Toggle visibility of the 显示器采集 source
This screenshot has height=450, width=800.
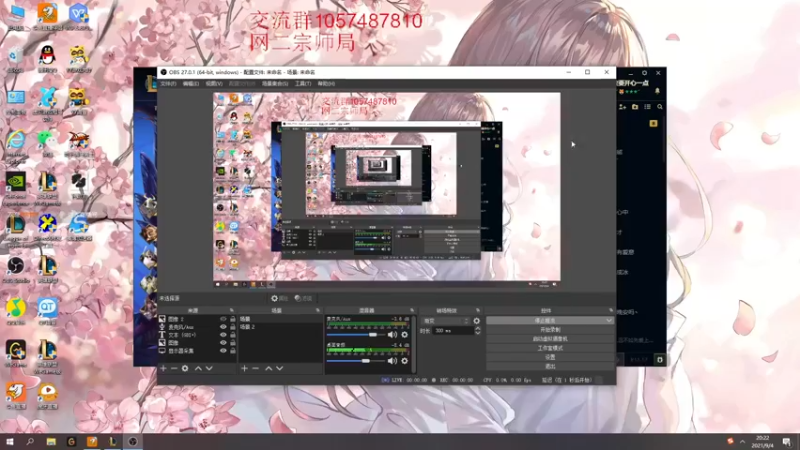pos(223,351)
